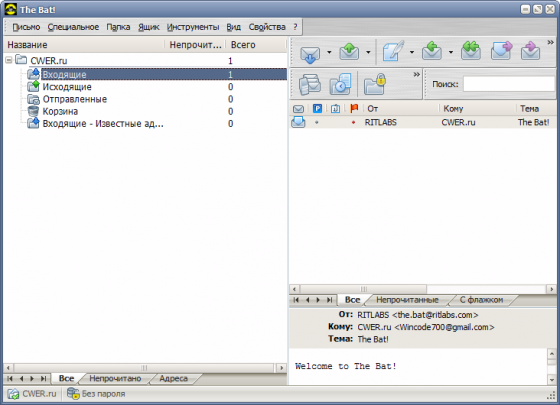
Task: Click the Forward message icon
Action: [501, 52]
